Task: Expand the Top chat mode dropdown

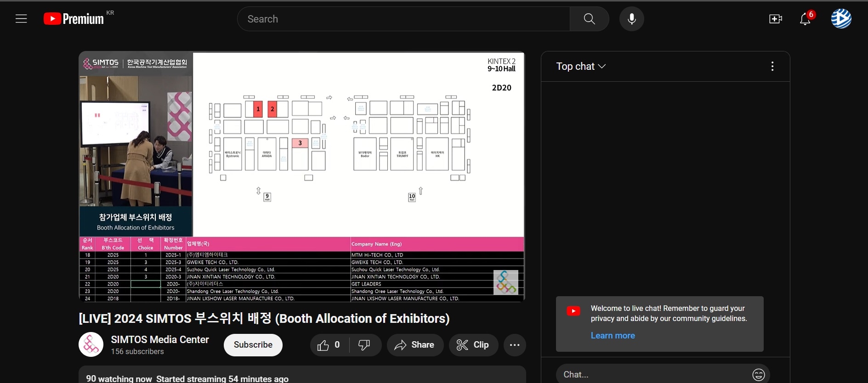Action: coord(581,67)
